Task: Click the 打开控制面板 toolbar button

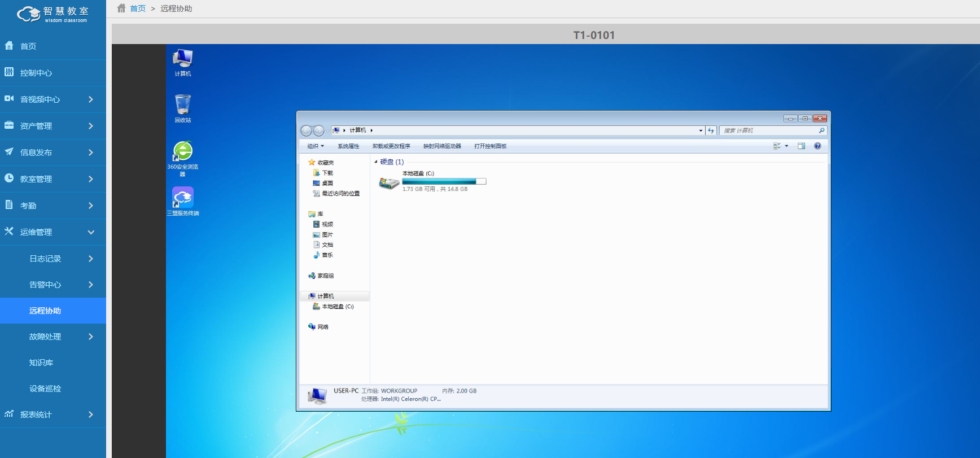Action: [x=490, y=146]
